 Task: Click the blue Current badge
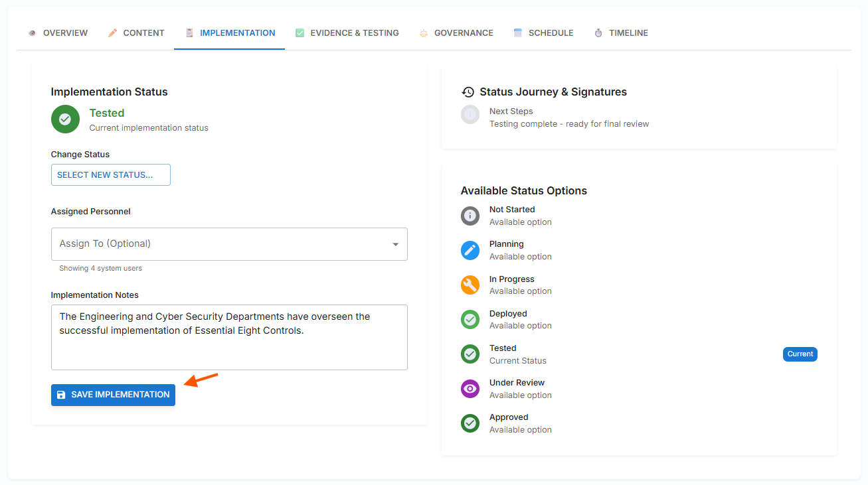click(x=800, y=354)
